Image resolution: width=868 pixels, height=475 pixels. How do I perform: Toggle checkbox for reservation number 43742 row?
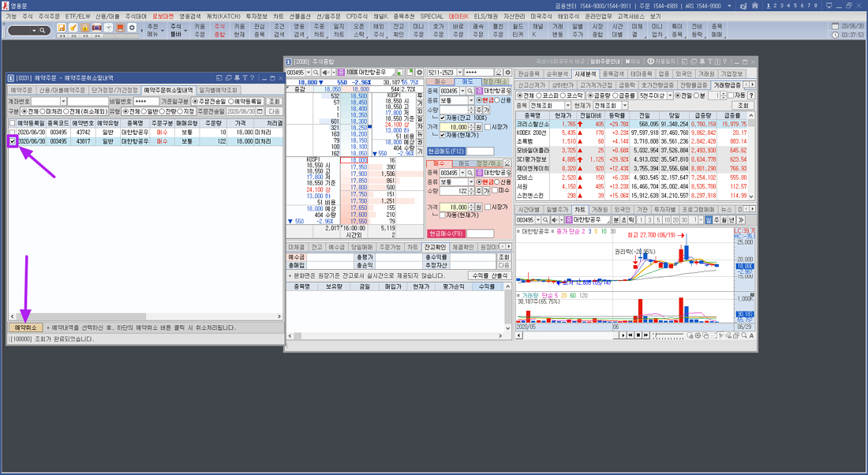tap(12, 133)
